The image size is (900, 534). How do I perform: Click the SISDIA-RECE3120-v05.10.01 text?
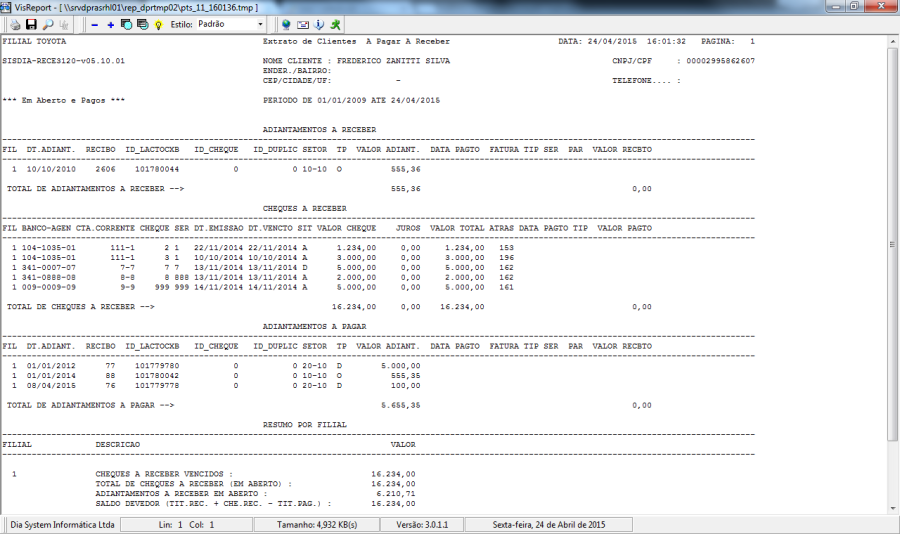63,61
